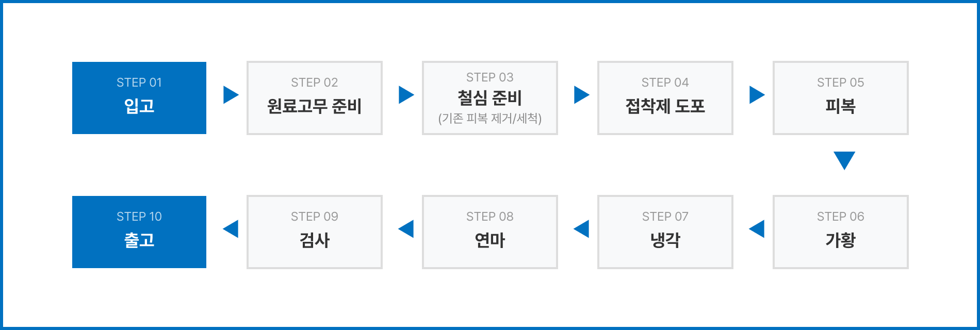Select the STEP 02 원료고무 준비 box
This screenshot has width=980, height=330.
315,98
